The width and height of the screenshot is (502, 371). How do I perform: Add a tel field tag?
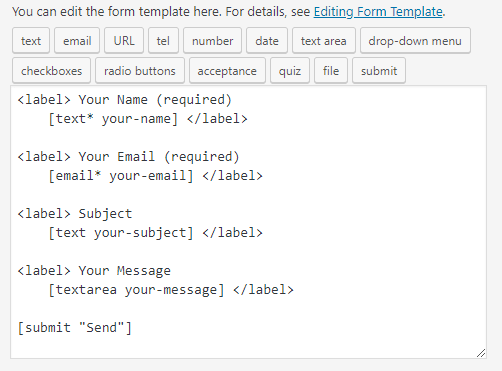[x=163, y=41]
